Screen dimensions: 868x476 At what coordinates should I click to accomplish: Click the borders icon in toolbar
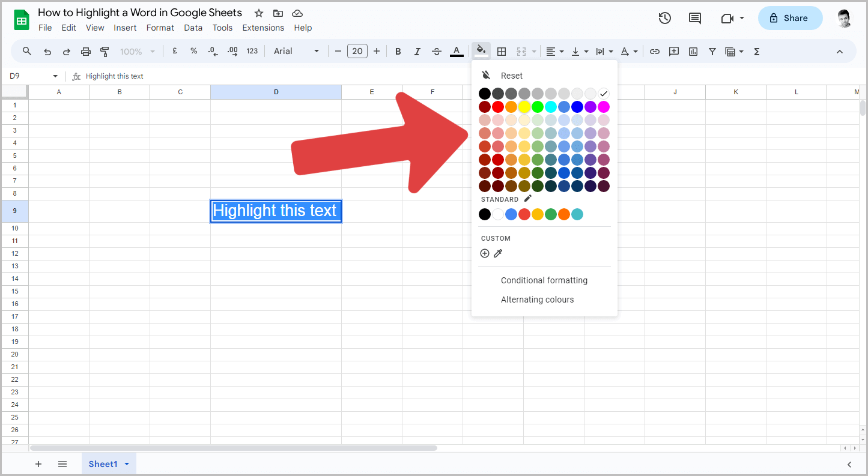click(502, 52)
